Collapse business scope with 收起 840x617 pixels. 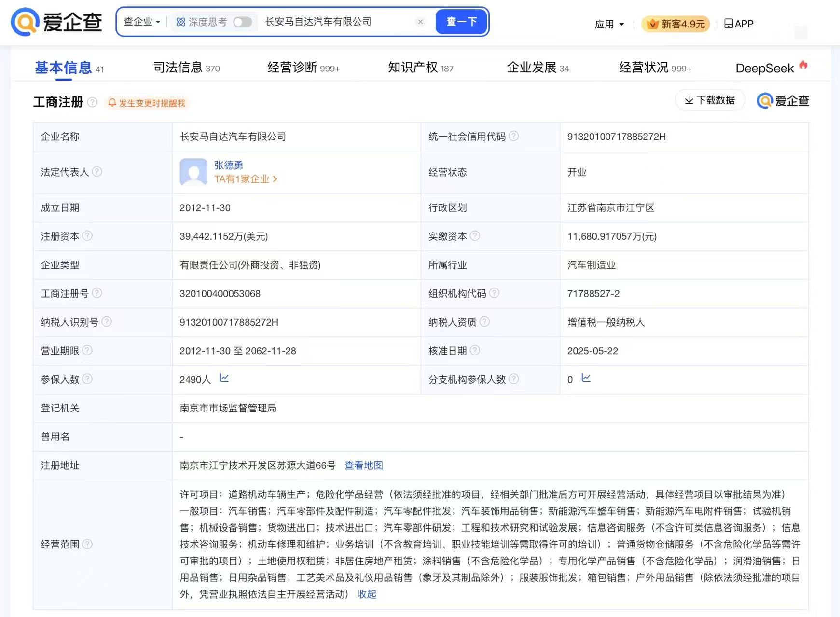[x=367, y=594]
